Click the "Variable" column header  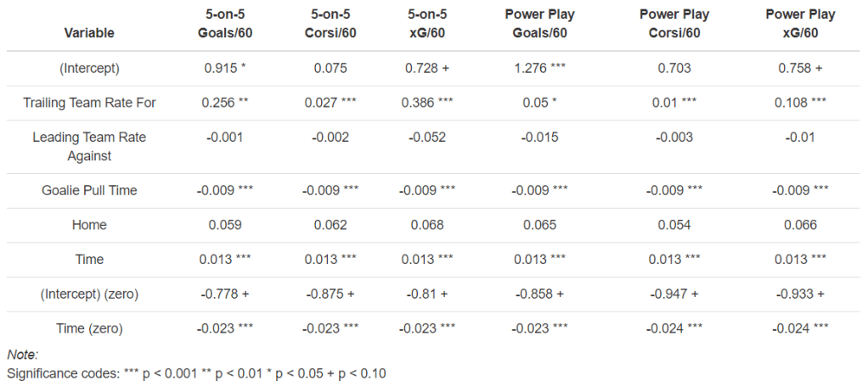(x=89, y=32)
